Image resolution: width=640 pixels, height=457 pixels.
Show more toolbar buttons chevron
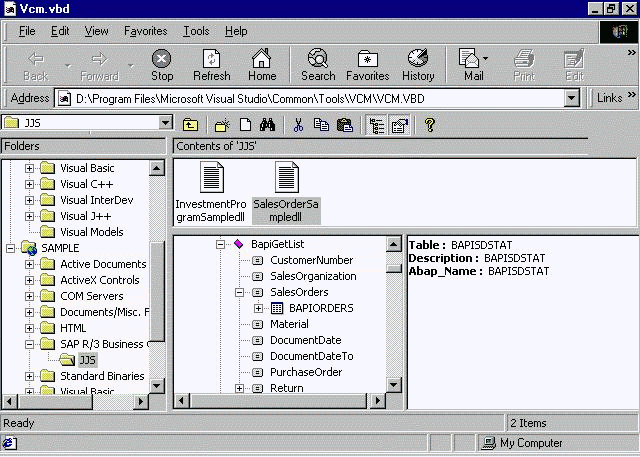tap(632, 52)
